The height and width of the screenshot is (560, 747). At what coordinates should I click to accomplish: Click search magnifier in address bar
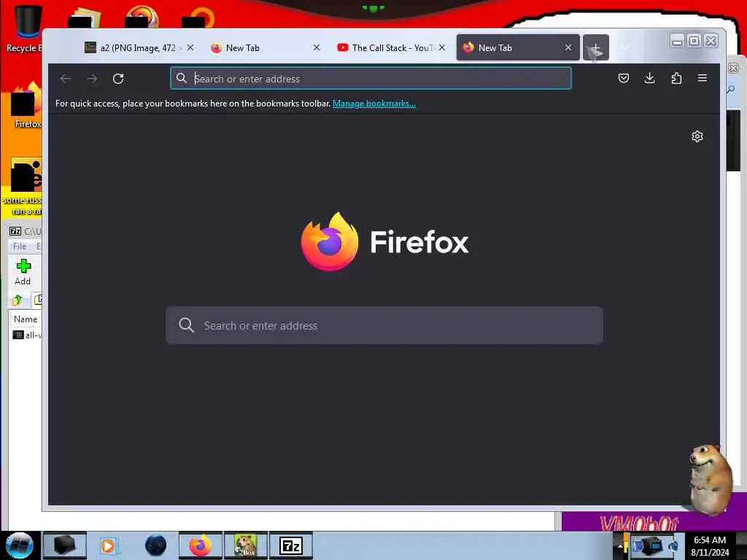182,78
